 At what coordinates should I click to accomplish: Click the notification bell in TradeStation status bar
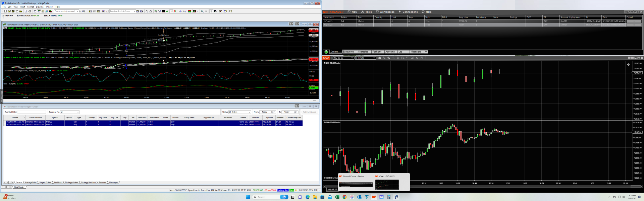click(x=296, y=190)
